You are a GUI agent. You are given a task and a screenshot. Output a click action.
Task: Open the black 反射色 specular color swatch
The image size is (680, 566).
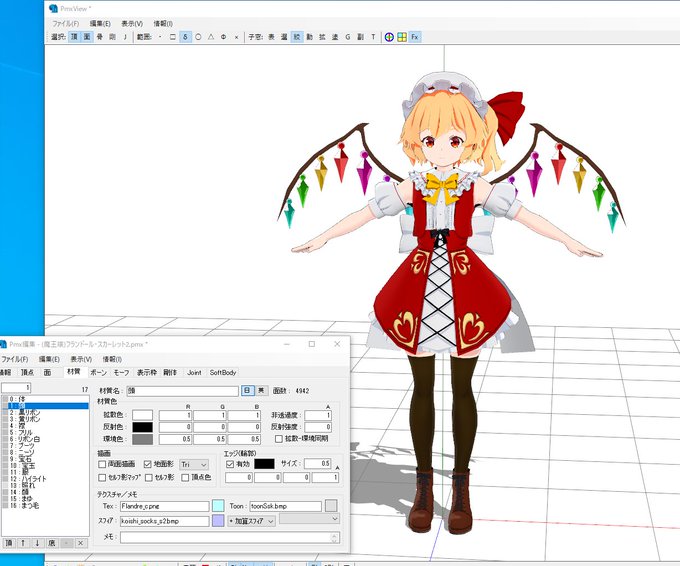[x=142, y=427]
